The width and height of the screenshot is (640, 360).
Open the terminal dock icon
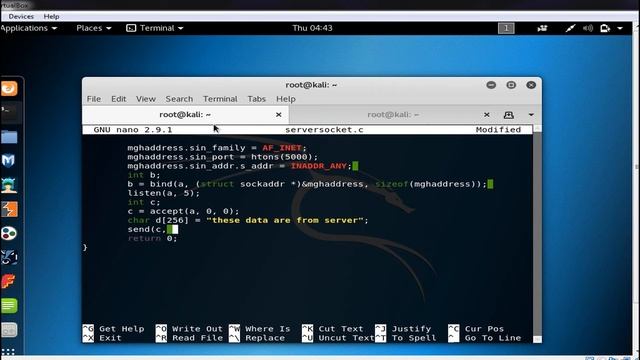click(9, 111)
